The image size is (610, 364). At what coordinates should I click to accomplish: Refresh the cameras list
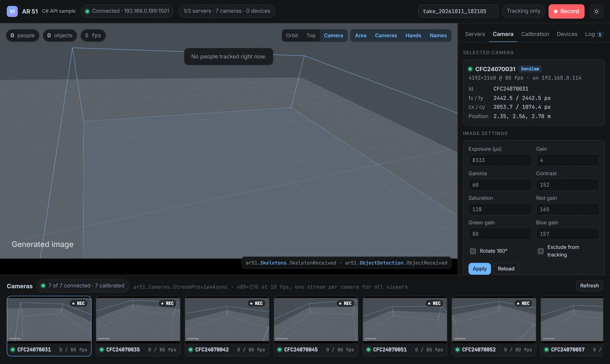(589, 286)
